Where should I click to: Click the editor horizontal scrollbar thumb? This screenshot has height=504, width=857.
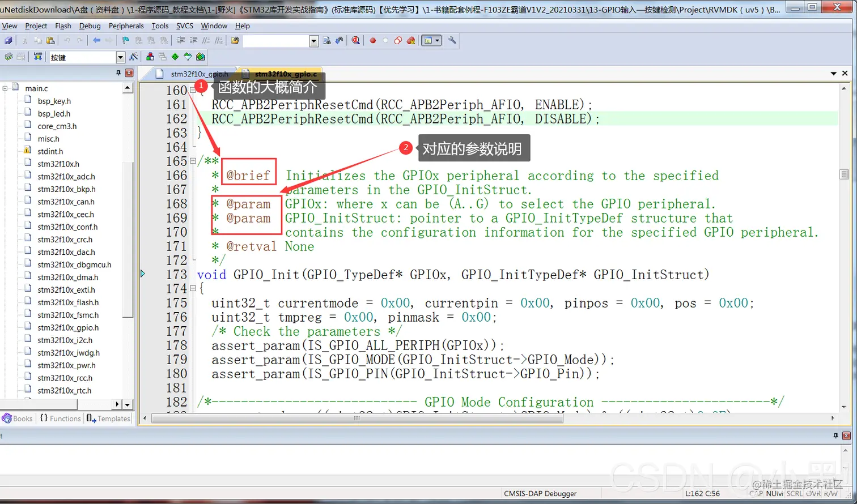(357, 418)
